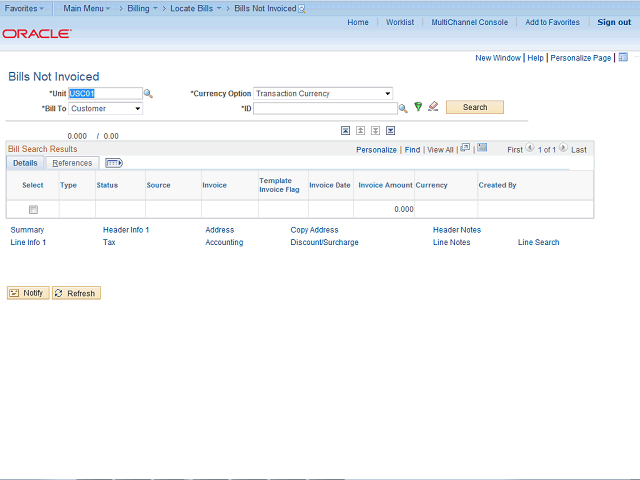Open Header Notes link
Viewport: 640px width, 480px height.
coord(457,230)
